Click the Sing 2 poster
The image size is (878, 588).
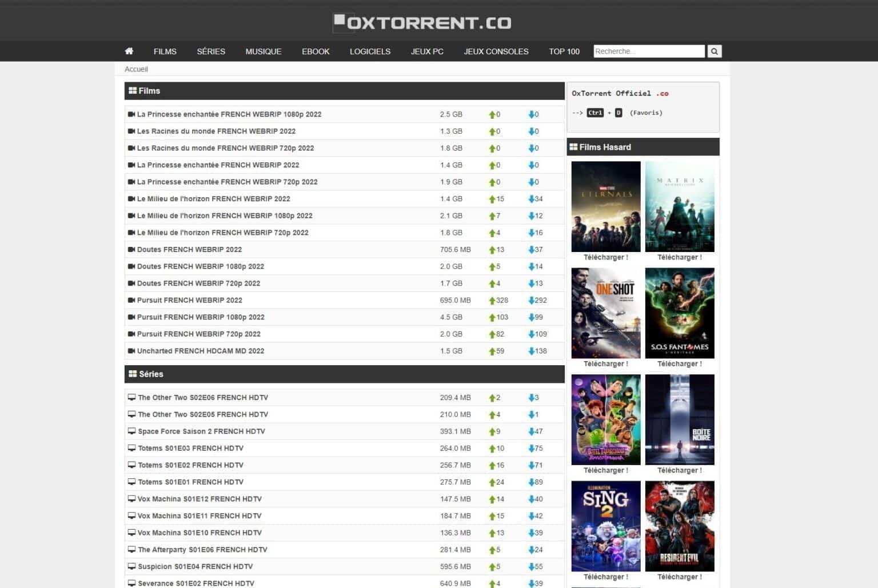click(x=606, y=526)
